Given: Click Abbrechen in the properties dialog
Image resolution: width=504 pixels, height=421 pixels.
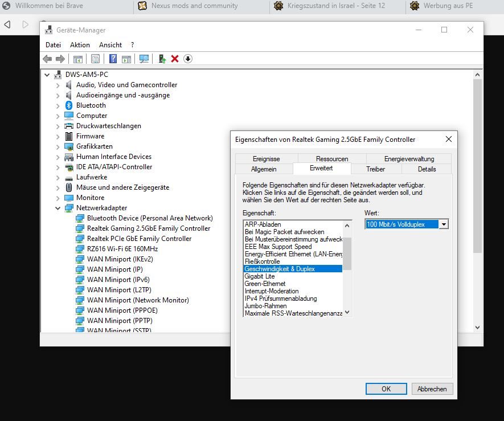Looking at the screenshot, I should coord(432,389).
